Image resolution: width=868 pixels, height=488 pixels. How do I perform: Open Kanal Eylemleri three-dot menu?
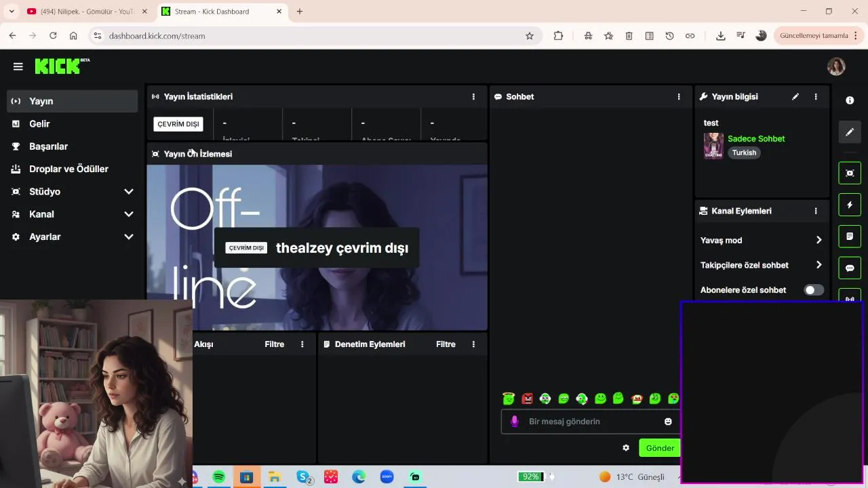[x=816, y=211]
